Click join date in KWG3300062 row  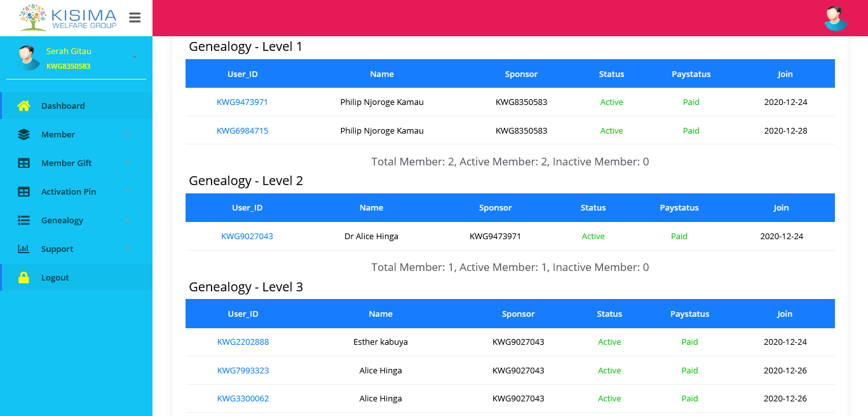[x=785, y=398]
